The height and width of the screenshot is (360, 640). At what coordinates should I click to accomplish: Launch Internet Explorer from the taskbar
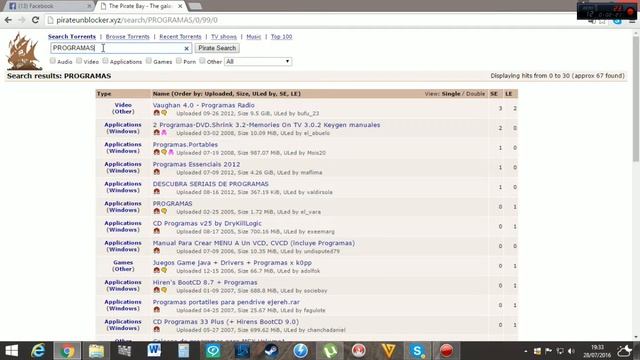click(x=38, y=351)
